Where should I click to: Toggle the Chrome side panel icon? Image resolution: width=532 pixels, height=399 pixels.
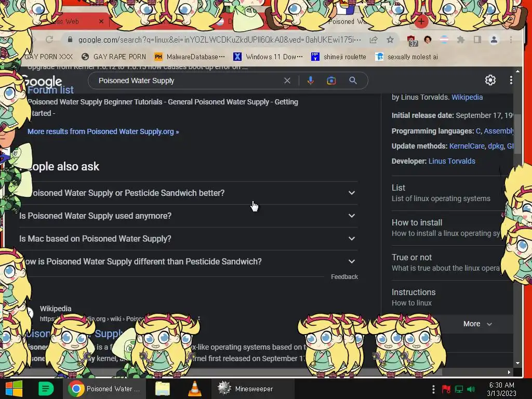coord(477,39)
